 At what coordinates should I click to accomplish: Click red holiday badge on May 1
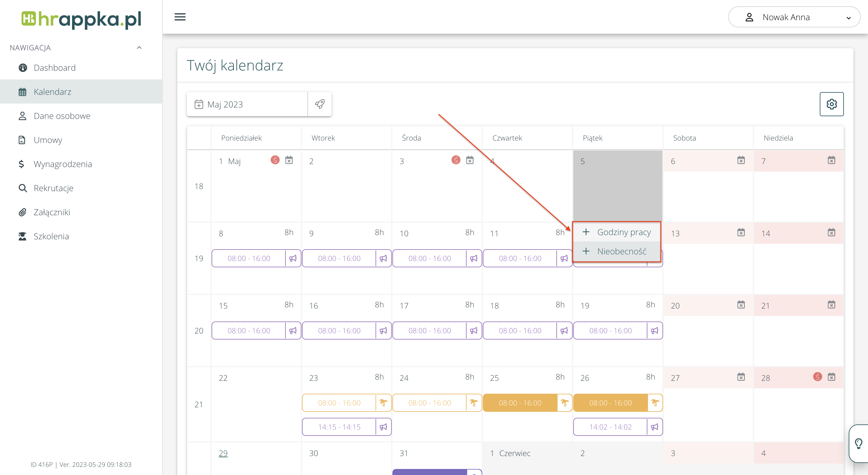[275, 160]
